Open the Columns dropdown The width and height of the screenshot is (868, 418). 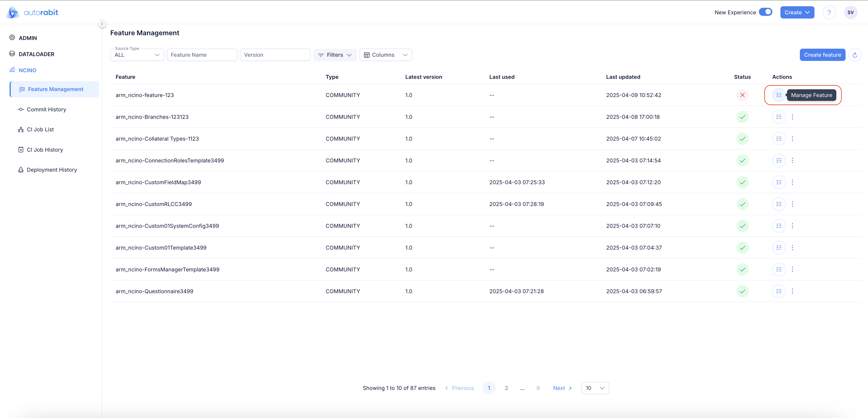[x=386, y=55]
